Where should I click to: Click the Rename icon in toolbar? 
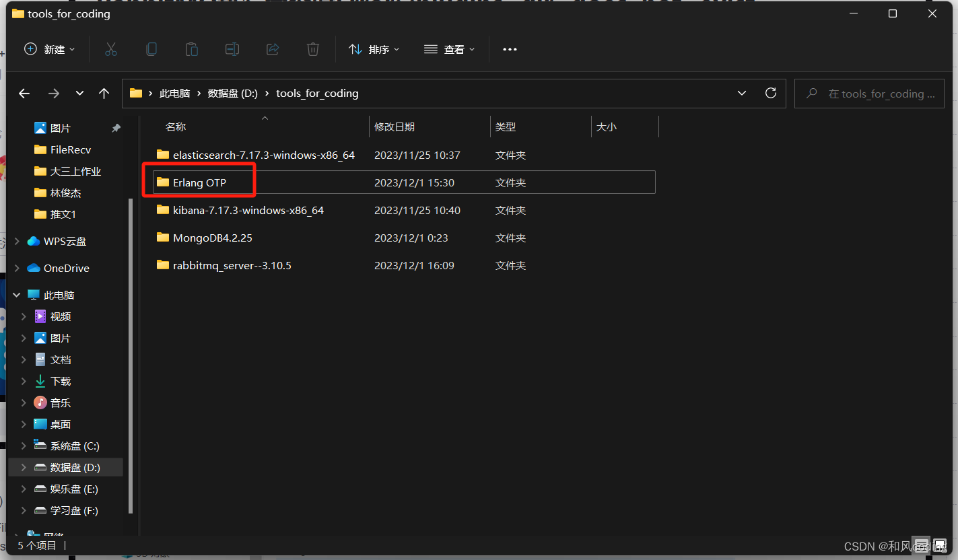(x=232, y=49)
